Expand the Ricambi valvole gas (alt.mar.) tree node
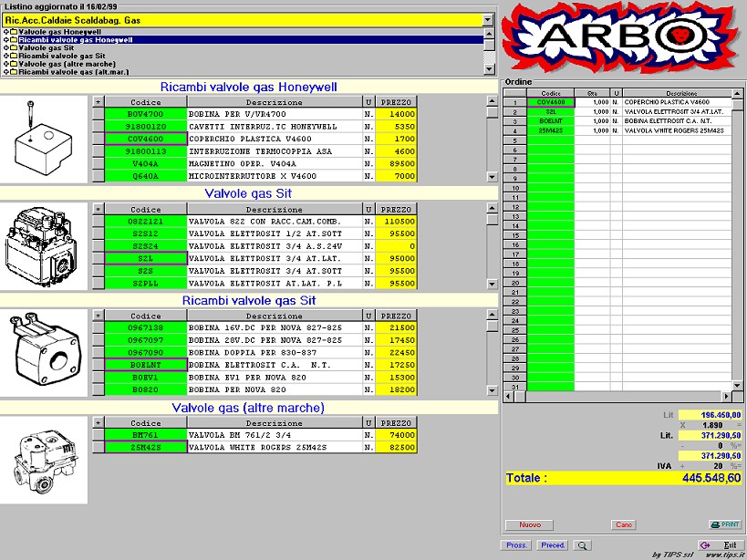747x560 pixels. coord(6,72)
